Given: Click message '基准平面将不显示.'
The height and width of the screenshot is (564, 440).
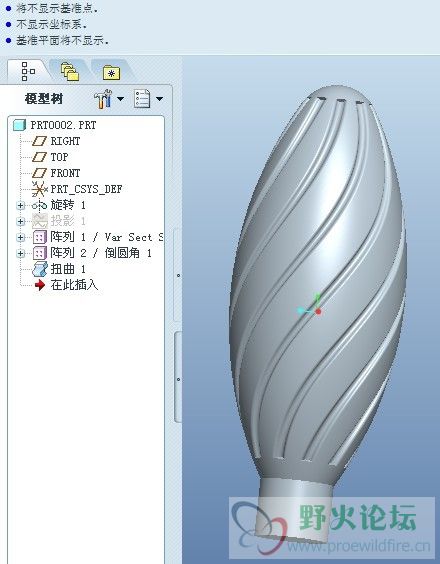Looking at the screenshot, I should [x=62, y=40].
